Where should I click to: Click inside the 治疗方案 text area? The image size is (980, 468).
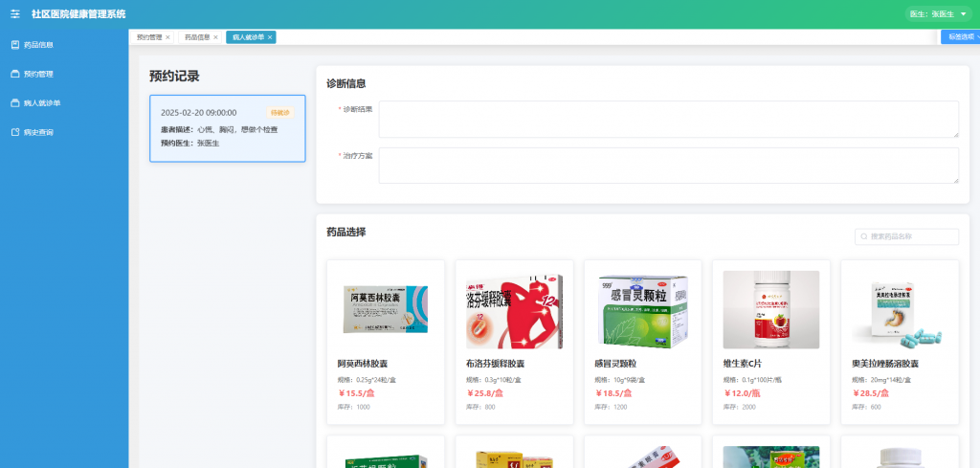pos(669,166)
